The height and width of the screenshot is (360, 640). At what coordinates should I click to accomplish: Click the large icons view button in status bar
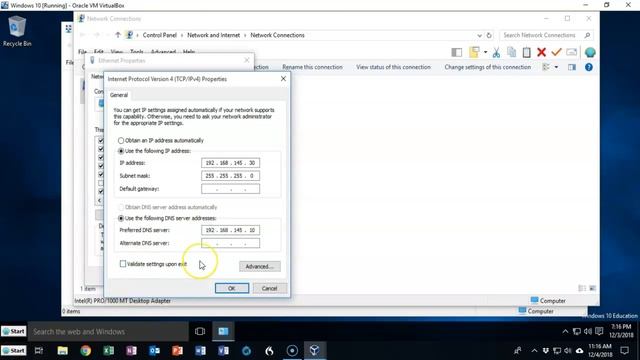click(x=593, y=288)
